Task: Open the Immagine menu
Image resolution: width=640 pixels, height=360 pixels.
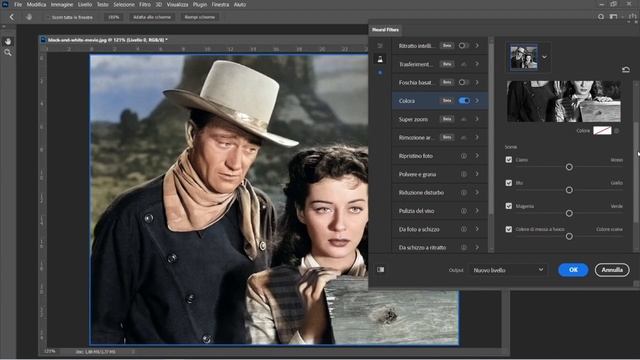Action: point(62,4)
